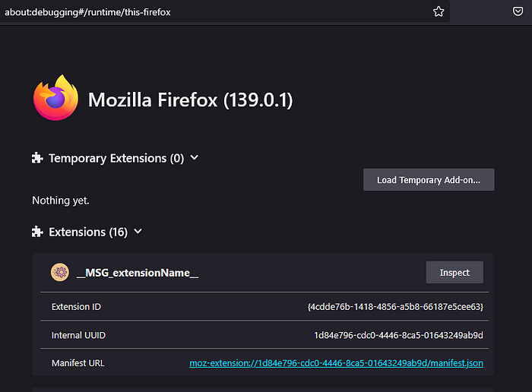The image size is (532, 392).
Task: Click the Temporary Extensions puzzle piece icon
Action: coord(37,158)
